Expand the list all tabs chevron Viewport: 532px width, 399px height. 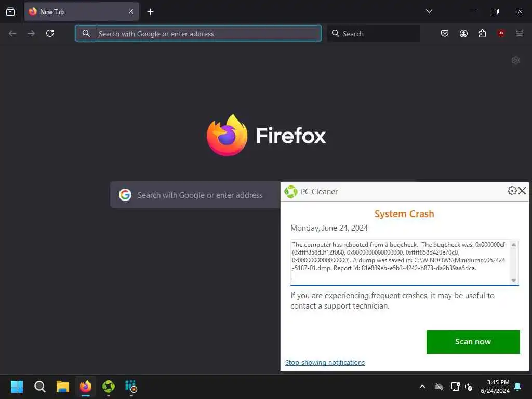(429, 11)
